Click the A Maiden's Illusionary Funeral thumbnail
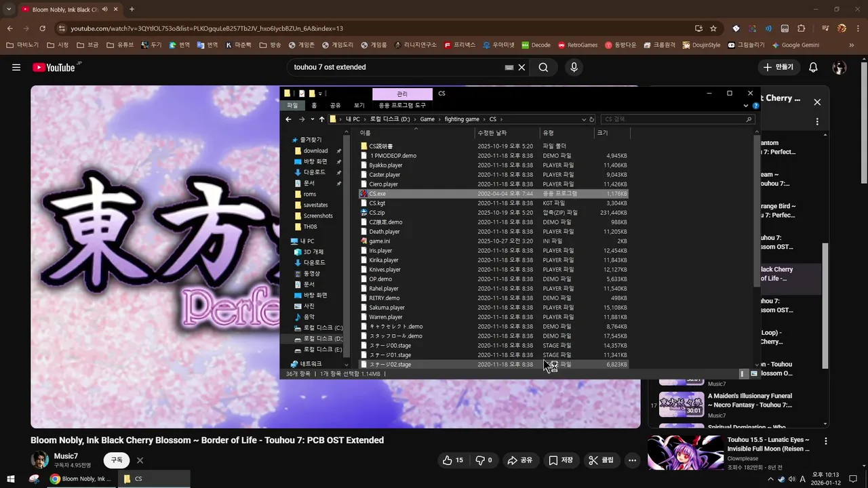Screen dimensions: 868x488 (x=682, y=405)
